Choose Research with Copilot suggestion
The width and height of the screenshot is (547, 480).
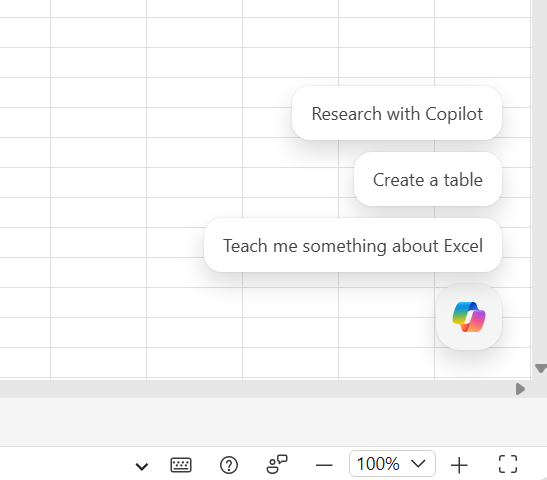397,113
